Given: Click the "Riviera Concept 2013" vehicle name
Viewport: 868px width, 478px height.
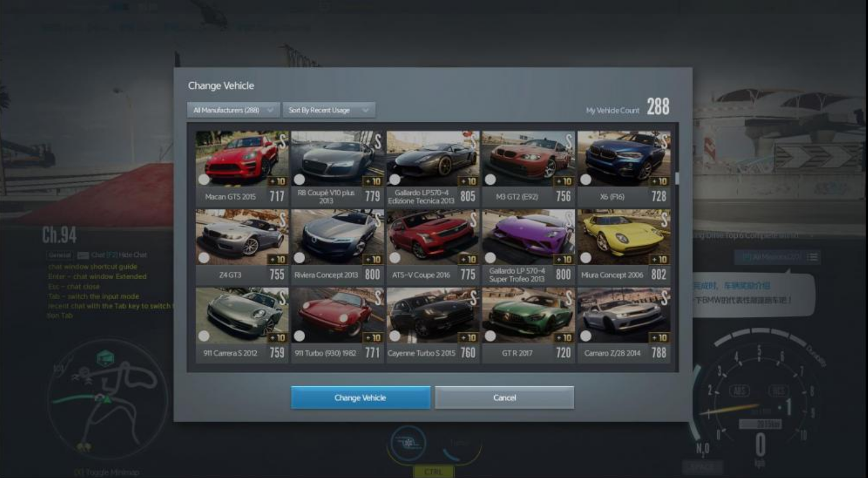Looking at the screenshot, I should 326,275.
